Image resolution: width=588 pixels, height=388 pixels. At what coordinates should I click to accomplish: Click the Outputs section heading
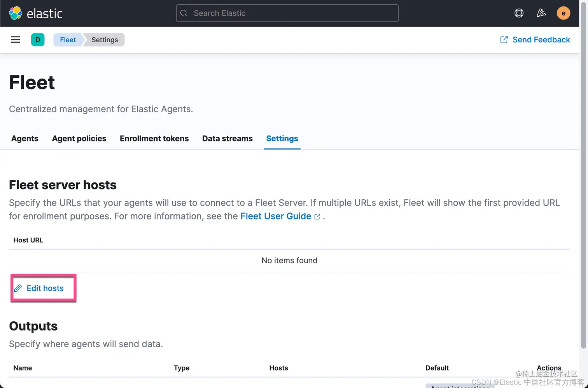tap(33, 326)
